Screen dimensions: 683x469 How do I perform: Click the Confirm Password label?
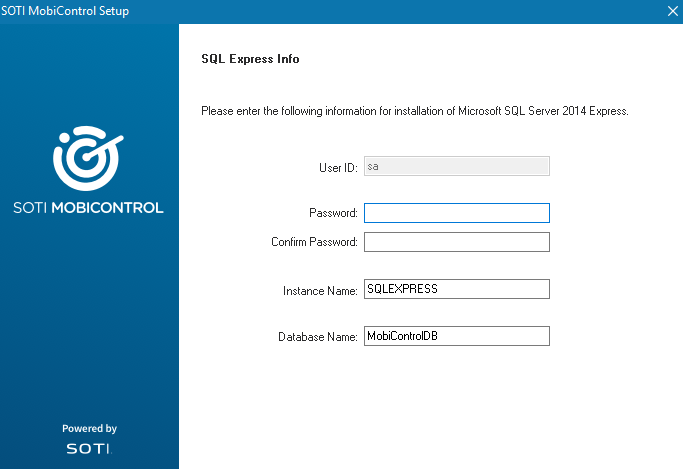point(314,243)
